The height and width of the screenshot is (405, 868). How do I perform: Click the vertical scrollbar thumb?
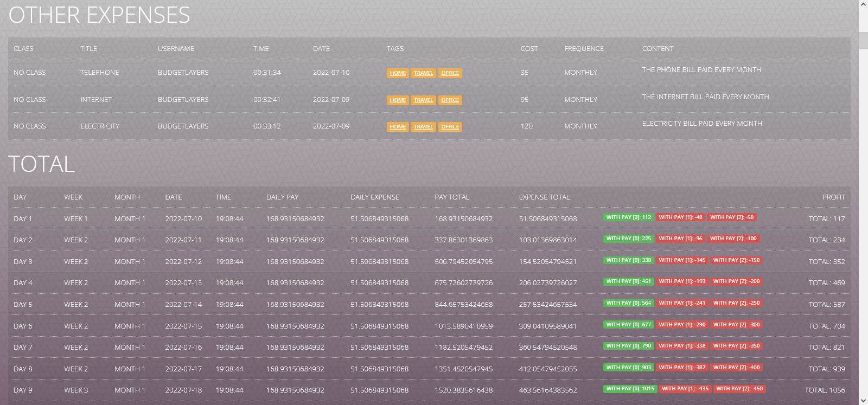(x=863, y=40)
